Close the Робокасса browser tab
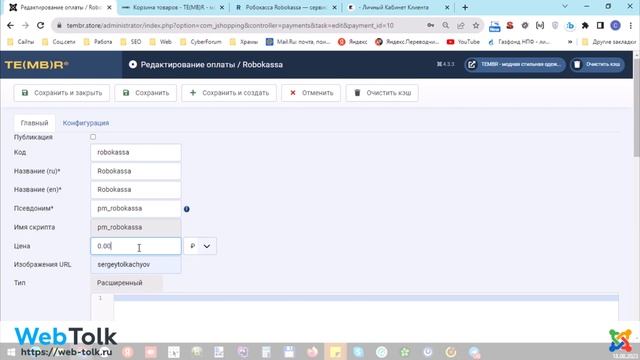Viewport: 640px width, 360px height. click(x=334, y=7)
